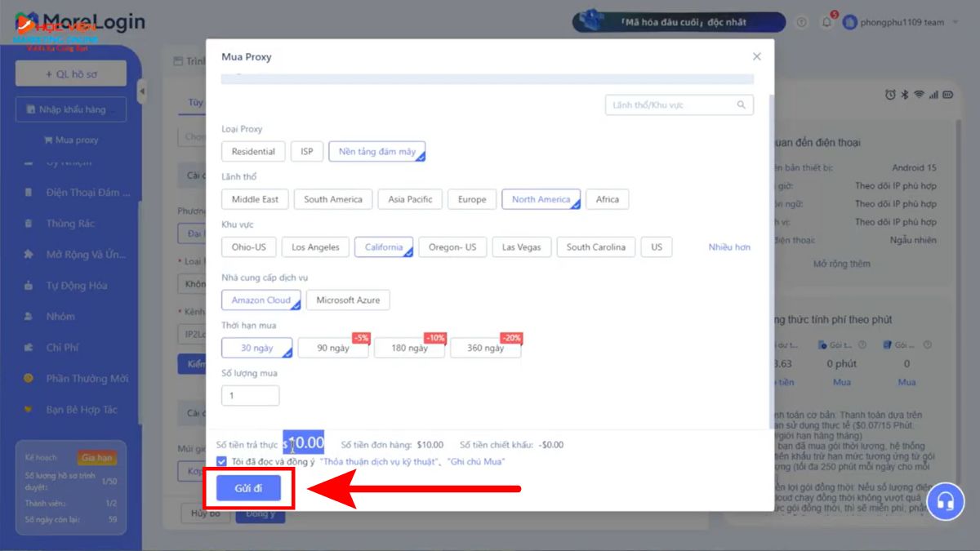Open Tự Động Hóa menu item
980x551 pixels.
pos(76,286)
